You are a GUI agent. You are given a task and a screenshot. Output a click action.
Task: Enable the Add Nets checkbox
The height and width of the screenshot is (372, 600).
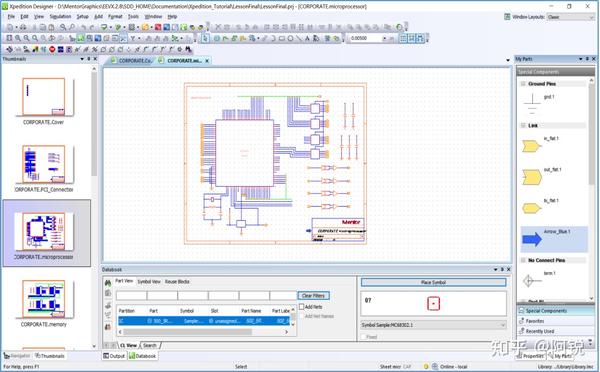click(302, 307)
